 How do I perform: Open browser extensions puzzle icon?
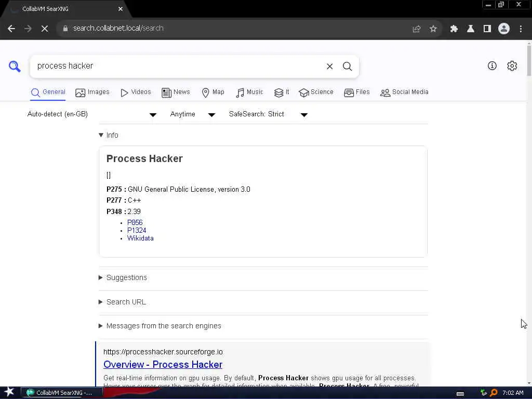(x=454, y=29)
